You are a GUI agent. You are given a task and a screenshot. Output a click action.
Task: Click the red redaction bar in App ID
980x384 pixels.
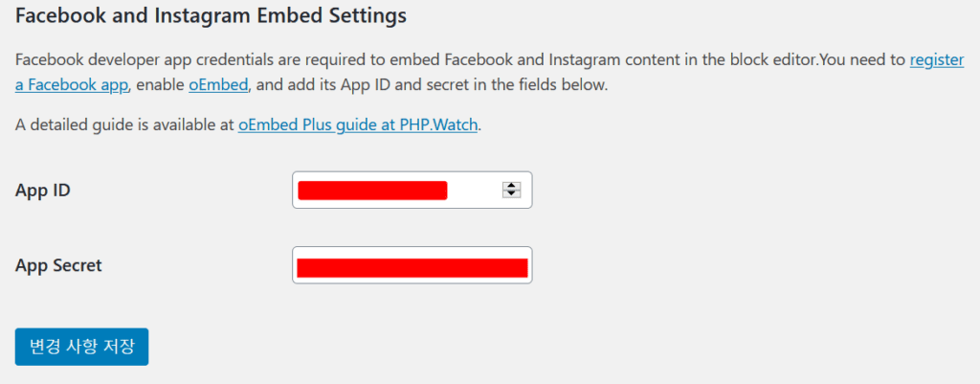[372, 190]
